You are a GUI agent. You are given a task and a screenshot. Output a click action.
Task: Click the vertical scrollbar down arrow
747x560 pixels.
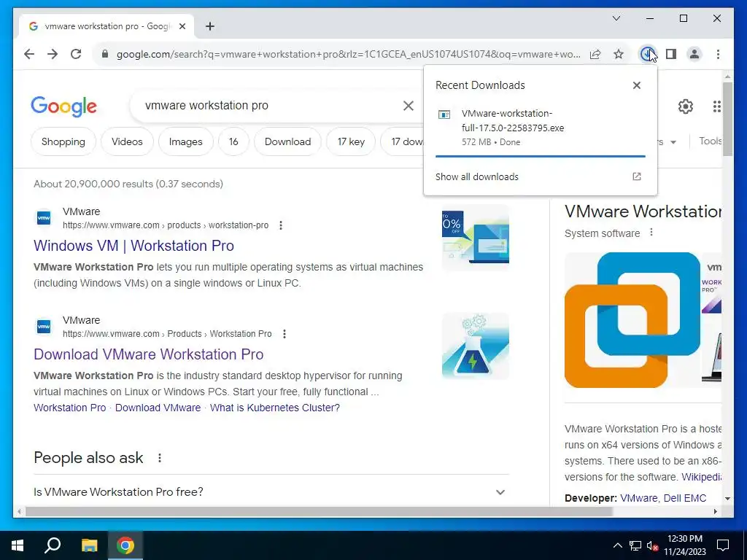(727, 499)
